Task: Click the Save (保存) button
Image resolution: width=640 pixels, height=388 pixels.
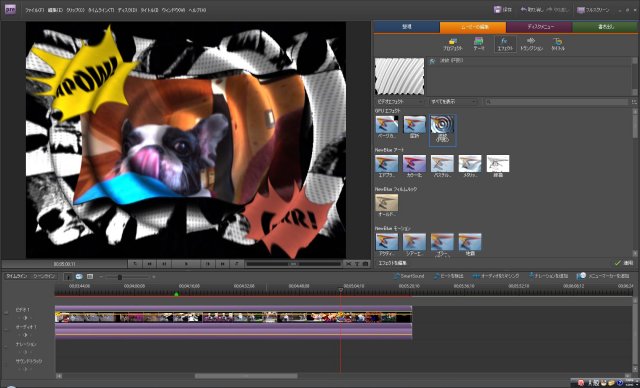Action: [x=502, y=10]
